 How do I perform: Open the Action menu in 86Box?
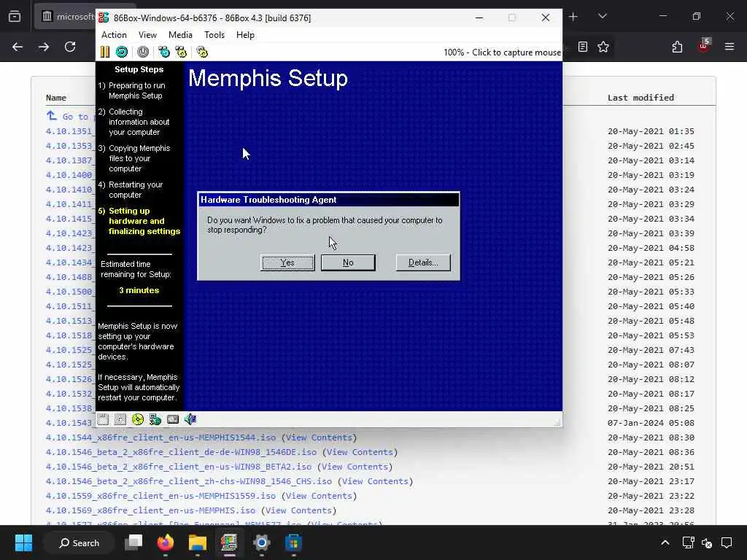click(x=114, y=35)
